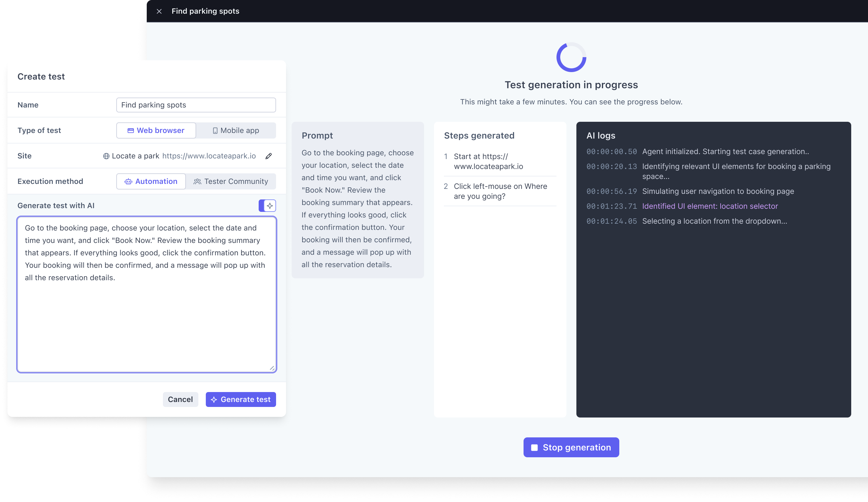The height and width of the screenshot is (502, 868).
Task: Toggle the Generate test with AI switch
Action: (267, 205)
